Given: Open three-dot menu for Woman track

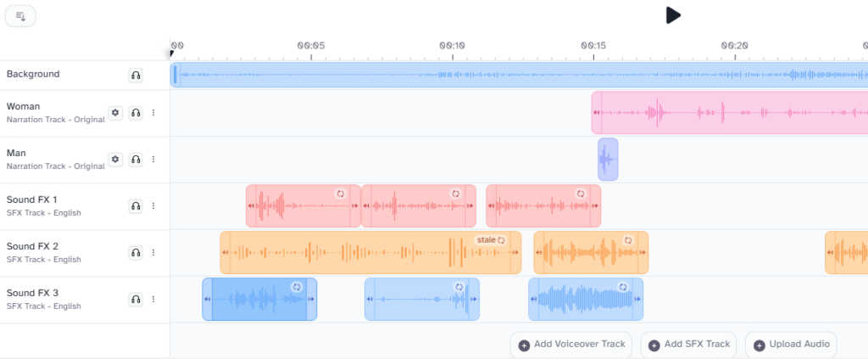Looking at the screenshot, I should coord(153,113).
